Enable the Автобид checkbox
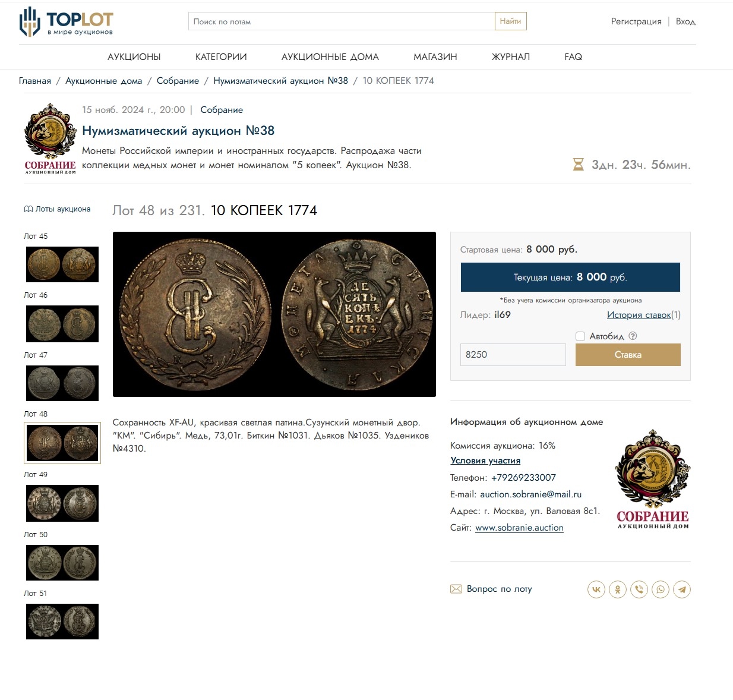The width and height of the screenshot is (733, 700). pos(580,336)
